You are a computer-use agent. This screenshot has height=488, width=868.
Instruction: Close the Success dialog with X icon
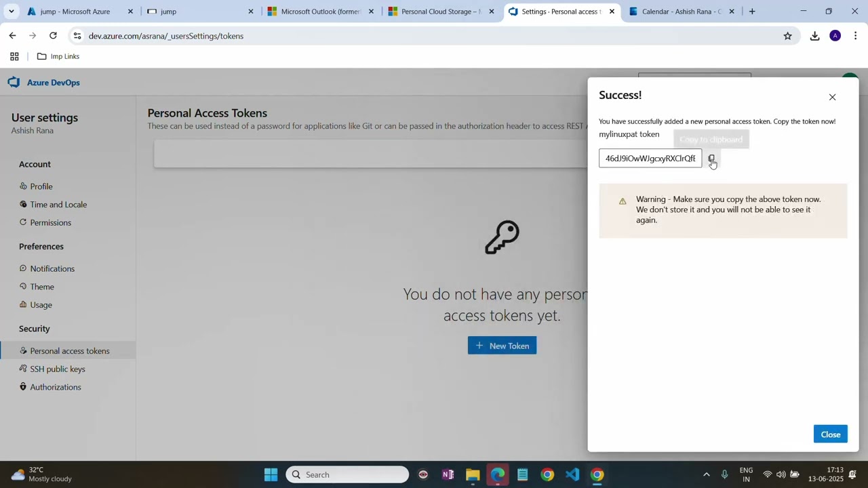(x=832, y=98)
